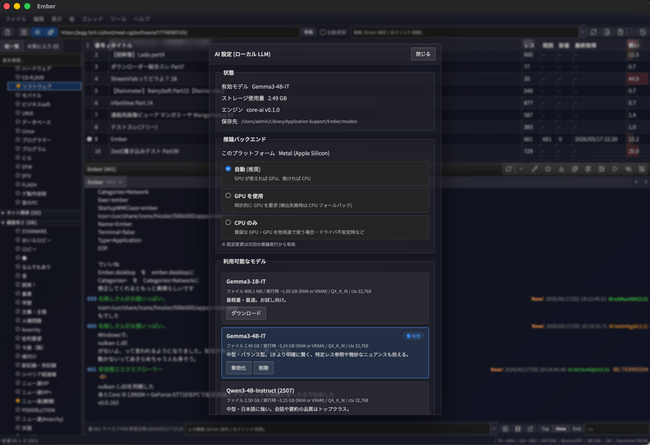The image size is (650, 445).
Task: Click 無効化 for Gemma3-4B-IT
Action: [238, 368]
